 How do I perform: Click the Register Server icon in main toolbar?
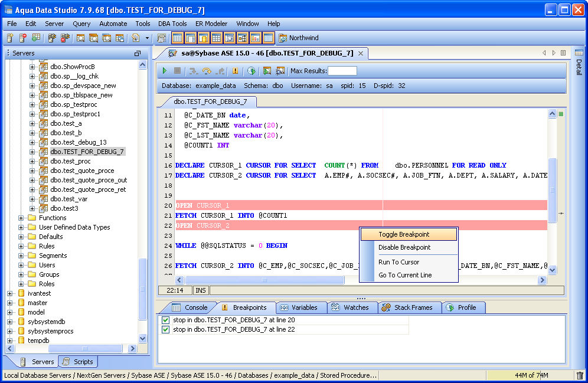[x=10, y=38]
